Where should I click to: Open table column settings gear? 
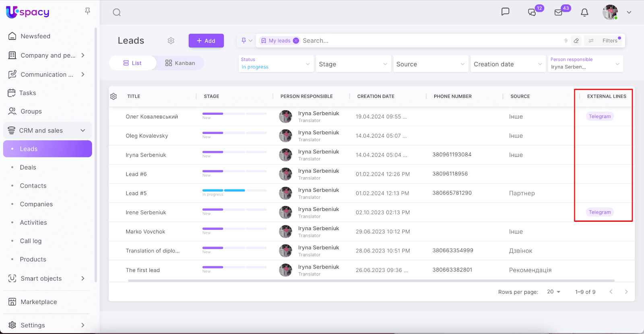[x=114, y=97]
